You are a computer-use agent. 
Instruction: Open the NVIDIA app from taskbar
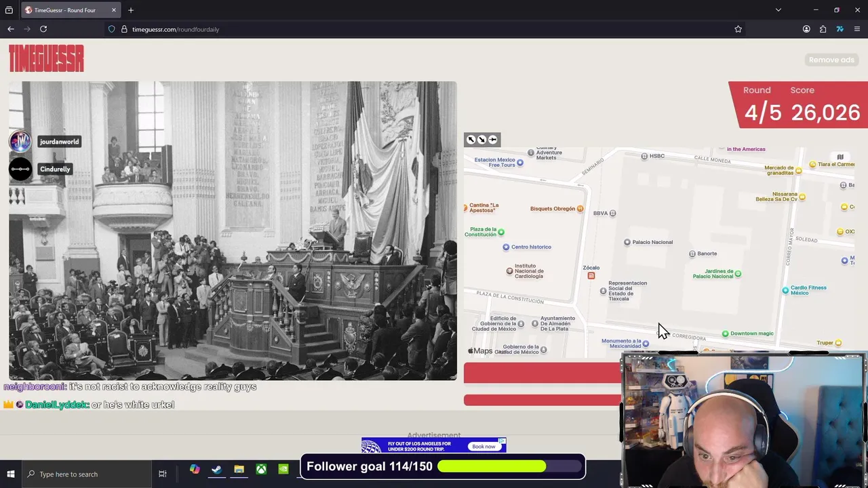point(283,469)
